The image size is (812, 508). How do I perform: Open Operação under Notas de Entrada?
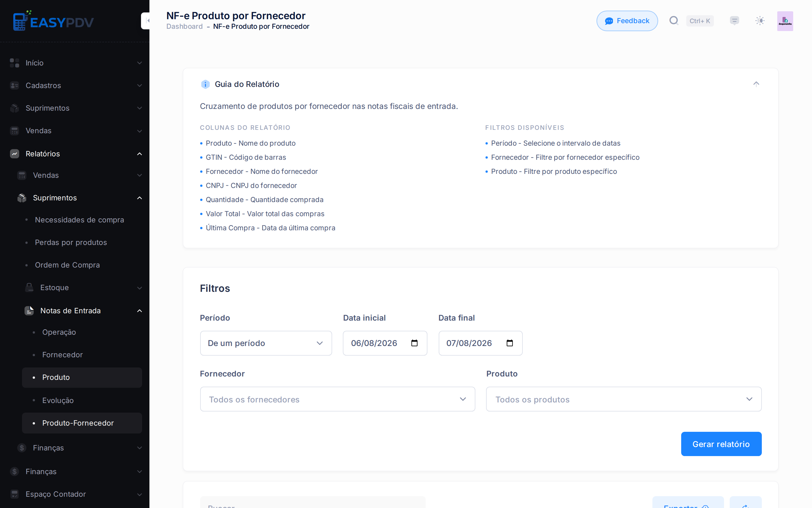click(x=59, y=332)
